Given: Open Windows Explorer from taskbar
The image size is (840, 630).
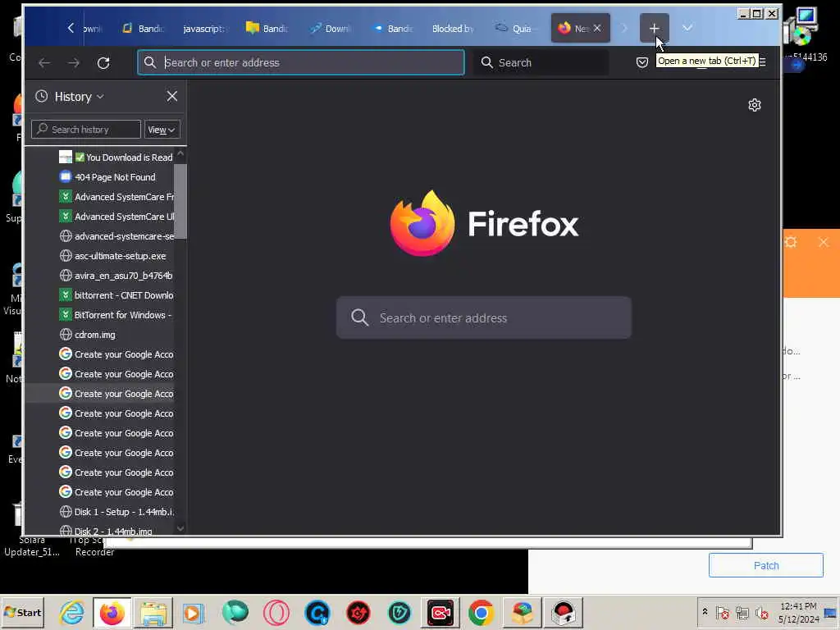Looking at the screenshot, I should point(153,613).
